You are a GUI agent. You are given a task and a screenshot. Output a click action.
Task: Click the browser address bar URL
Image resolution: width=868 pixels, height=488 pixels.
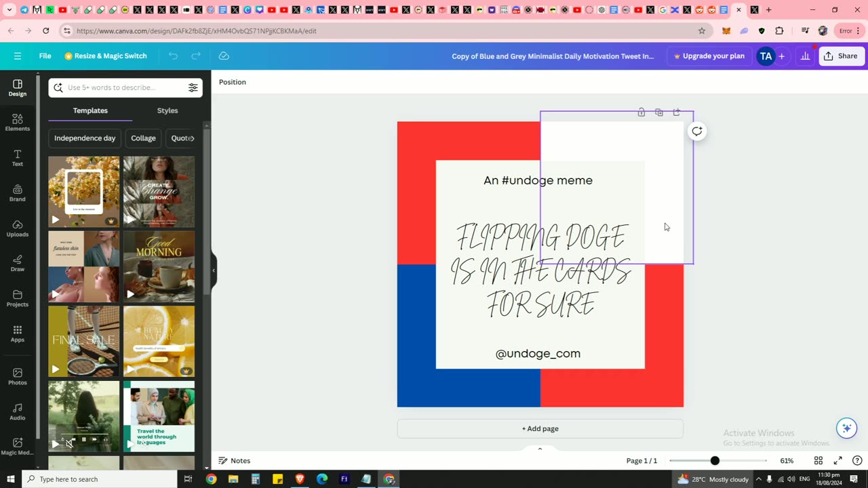point(197,31)
